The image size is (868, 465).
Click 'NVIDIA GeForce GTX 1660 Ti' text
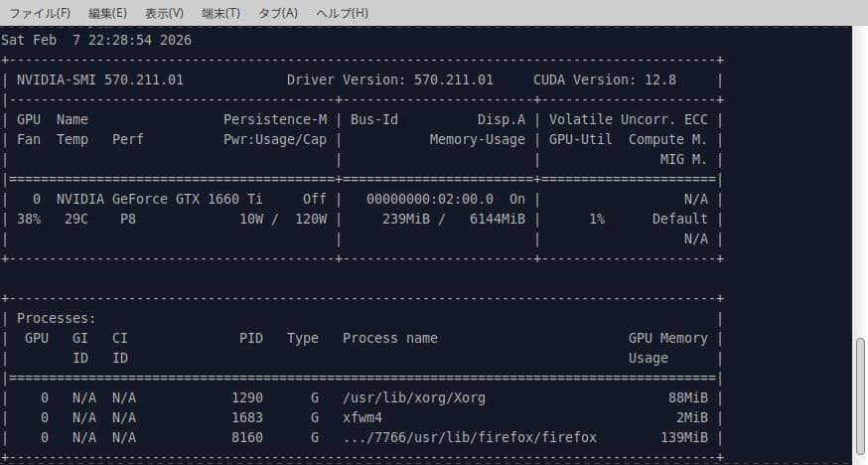(160, 200)
